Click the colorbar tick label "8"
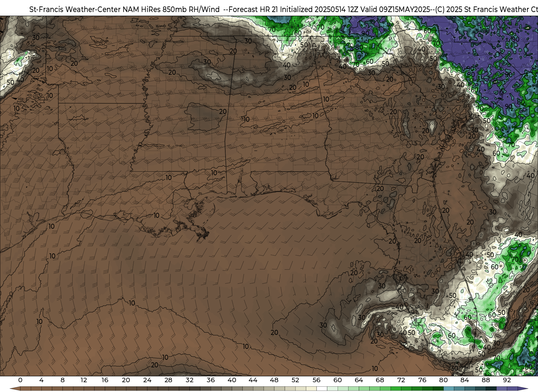Viewport: 538px width, 392px height. tap(62, 380)
